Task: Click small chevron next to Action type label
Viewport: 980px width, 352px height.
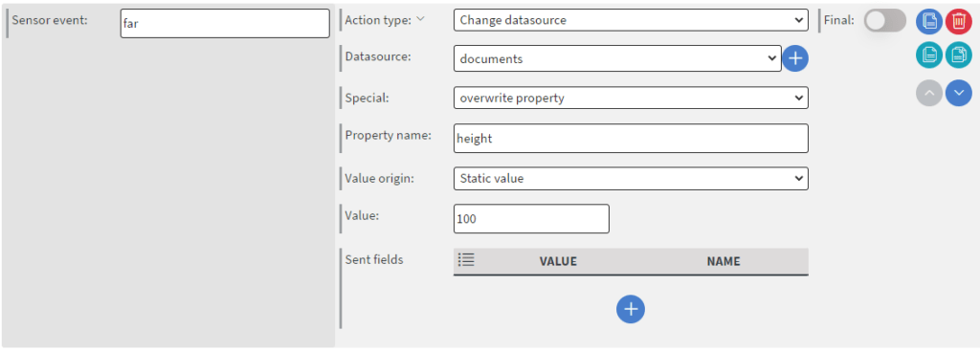Action: point(420,19)
